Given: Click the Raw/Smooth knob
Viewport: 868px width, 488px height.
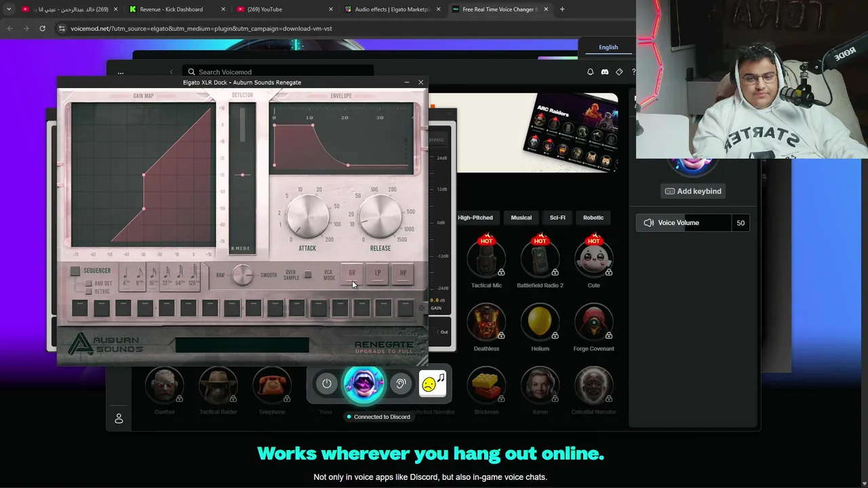Looking at the screenshot, I should tap(242, 274).
